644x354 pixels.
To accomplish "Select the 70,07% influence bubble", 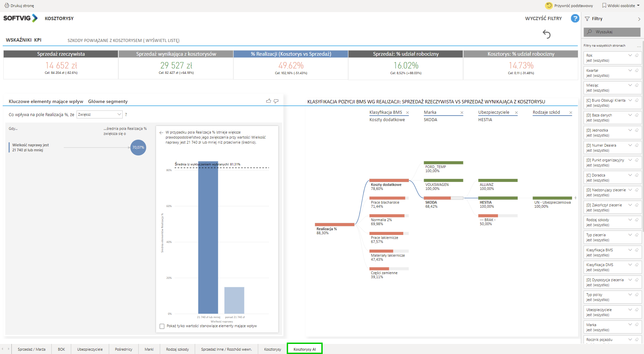I will [x=138, y=147].
